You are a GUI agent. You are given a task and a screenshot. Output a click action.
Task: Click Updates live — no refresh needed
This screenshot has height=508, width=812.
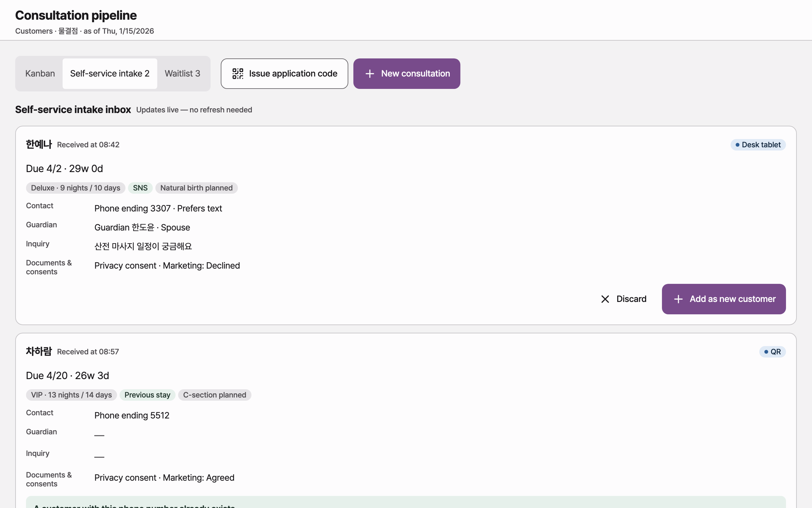tap(194, 110)
